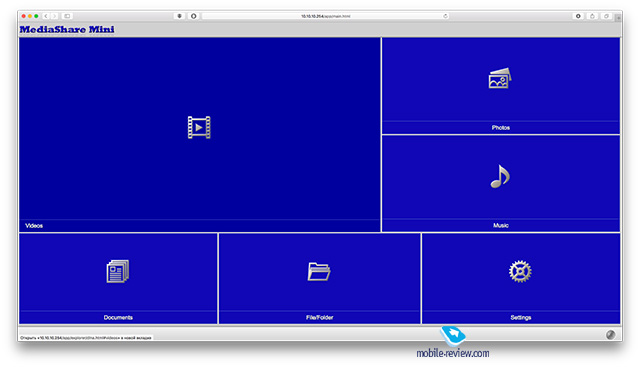Open the Music note icon
Viewport: 640px width, 367px height.
500,176
